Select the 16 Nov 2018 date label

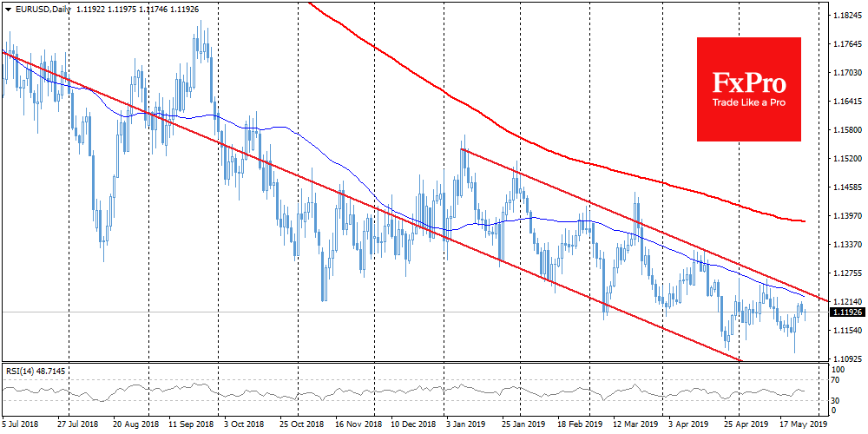357,427
